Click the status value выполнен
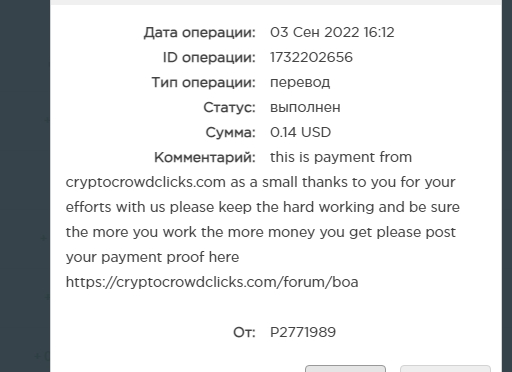512x372 pixels. [305, 107]
